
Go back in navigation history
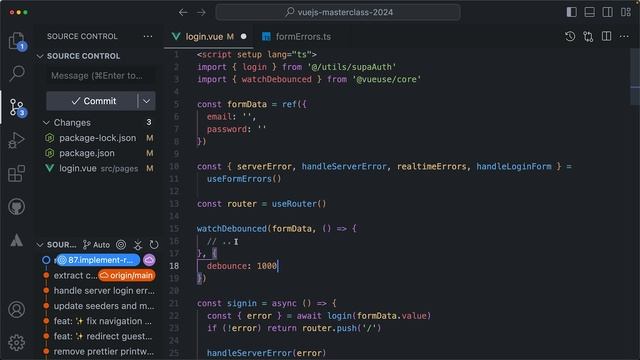[183, 12]
